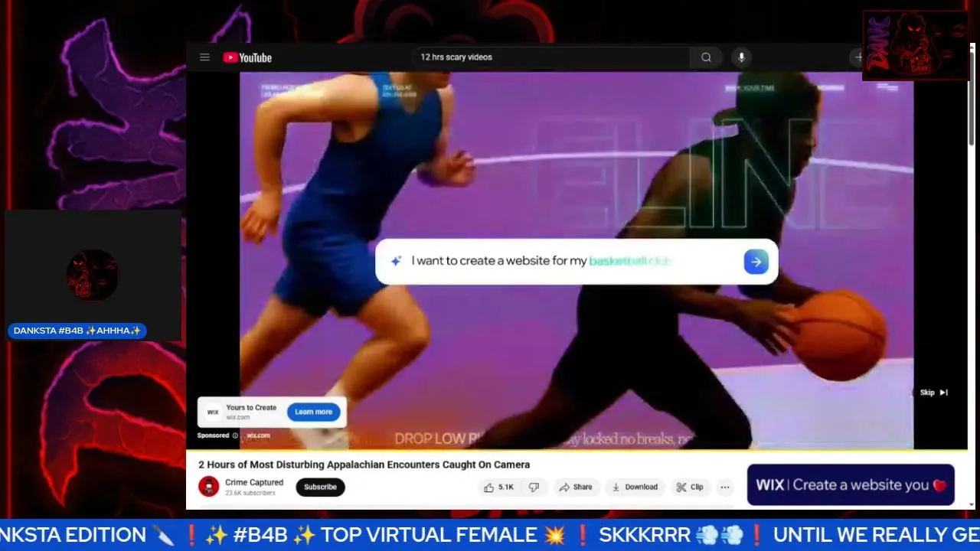Click the search box containing '12 hrs scary videos'
Viewport: 980px width, 551px height.
550,57
